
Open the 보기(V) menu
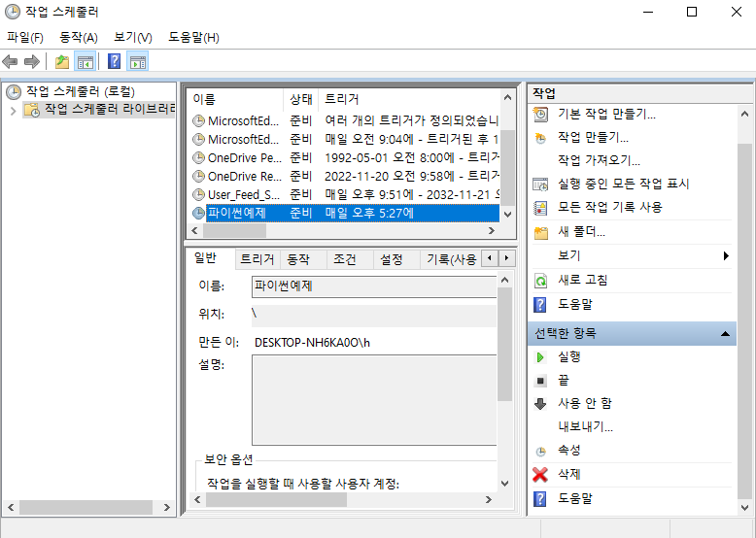click(132, 38)
